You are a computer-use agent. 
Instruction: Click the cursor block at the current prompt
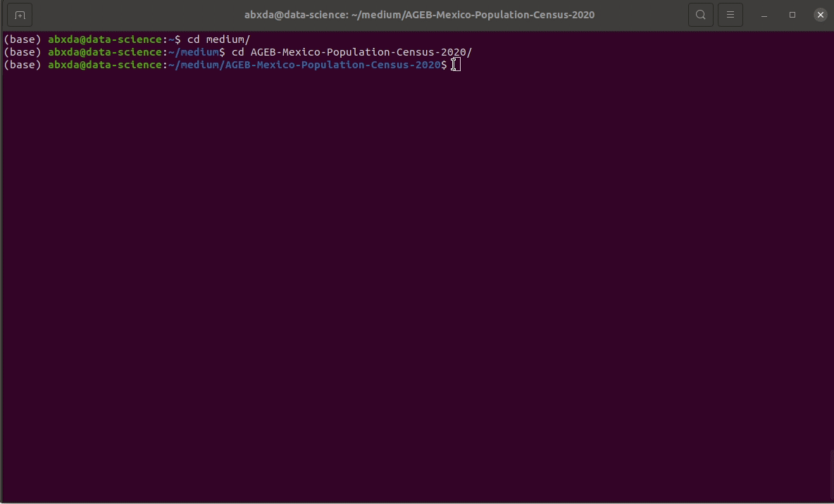pyautogui.click(x=457, y=65)
